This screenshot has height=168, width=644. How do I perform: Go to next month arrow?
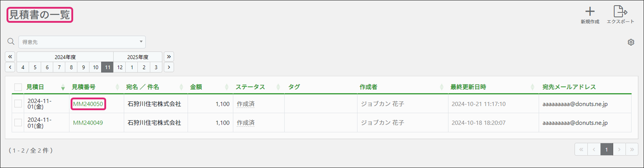168,67
